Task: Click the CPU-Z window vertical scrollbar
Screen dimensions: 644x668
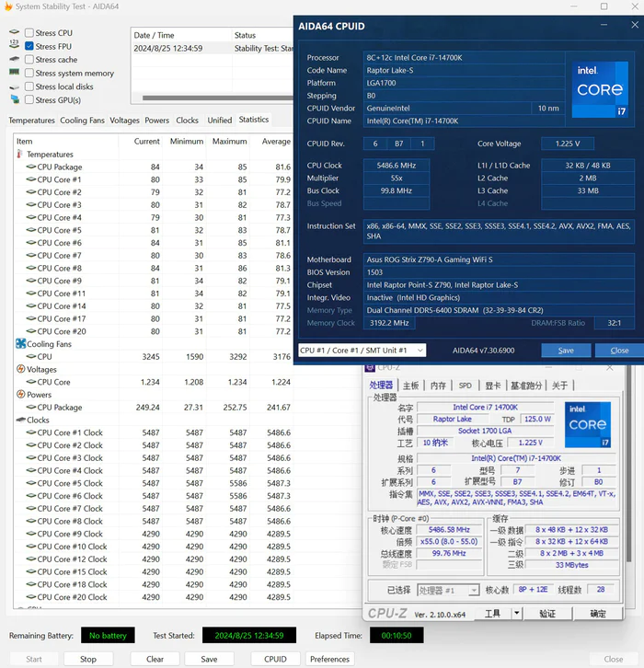Action: pyautogui.click(x=628, y=465)
